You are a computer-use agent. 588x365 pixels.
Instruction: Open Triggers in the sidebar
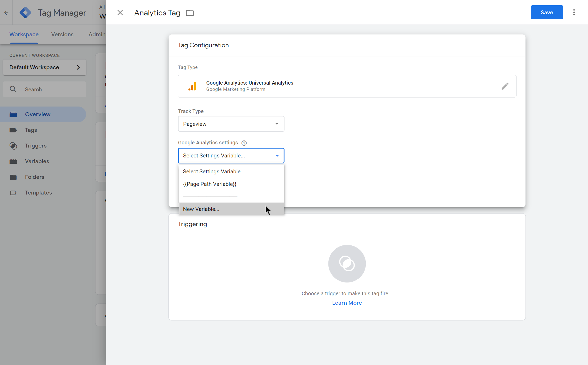43,146
